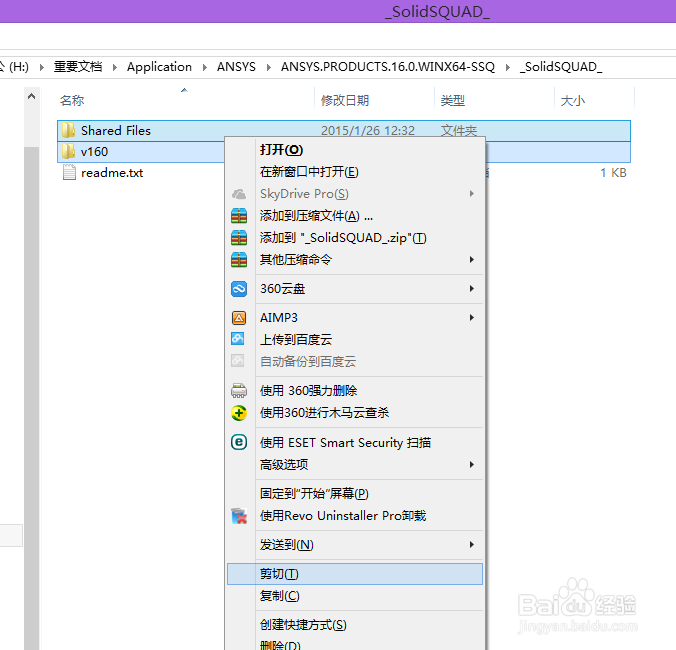Expand the 360云盘 submenu arrow

pyautogui.click(x=472, y=289)
